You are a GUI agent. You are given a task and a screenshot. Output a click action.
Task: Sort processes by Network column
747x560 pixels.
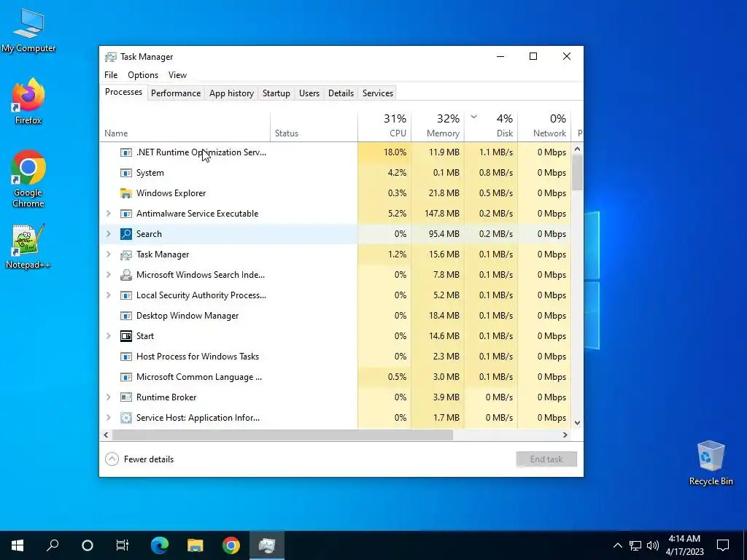click(544, 125)
